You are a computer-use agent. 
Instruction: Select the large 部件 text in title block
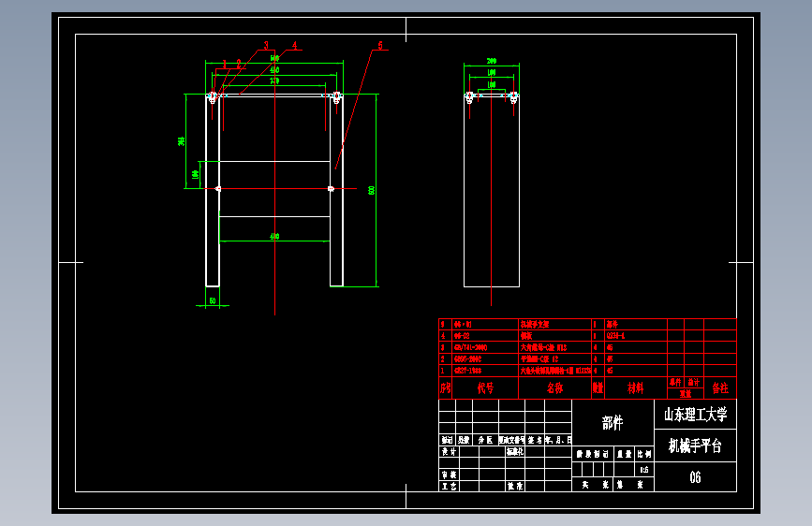click(x=613, y=423)
